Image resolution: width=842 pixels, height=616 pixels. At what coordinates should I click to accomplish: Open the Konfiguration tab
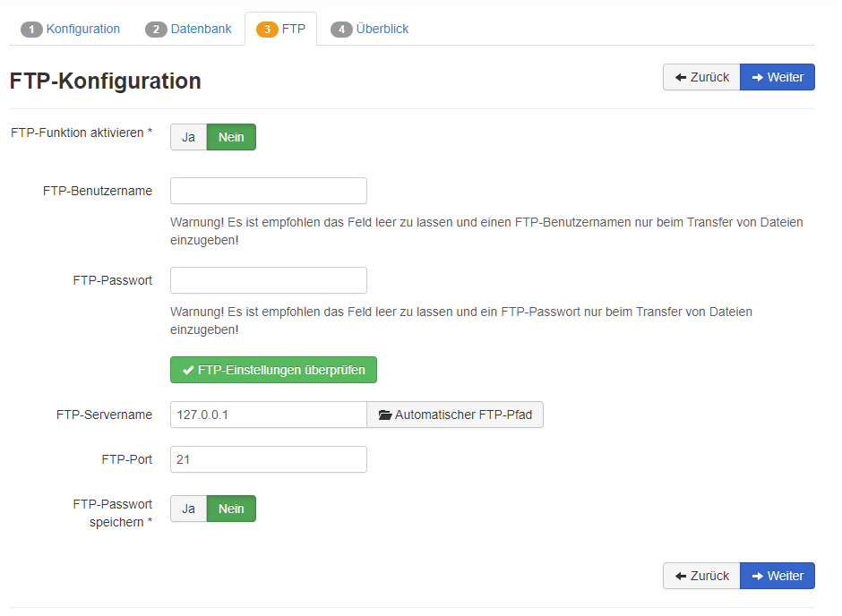(x=82, y=30)
